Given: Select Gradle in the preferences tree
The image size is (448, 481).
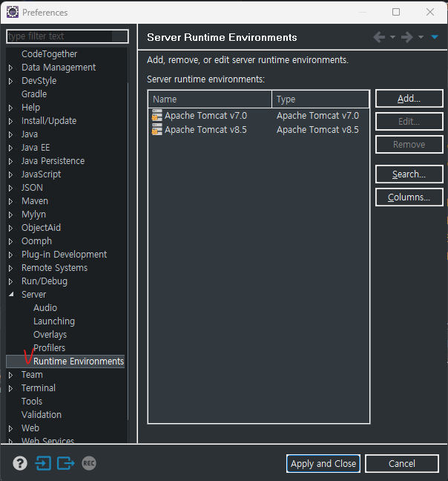Looking at the screenshot, I should coord(34,94).
